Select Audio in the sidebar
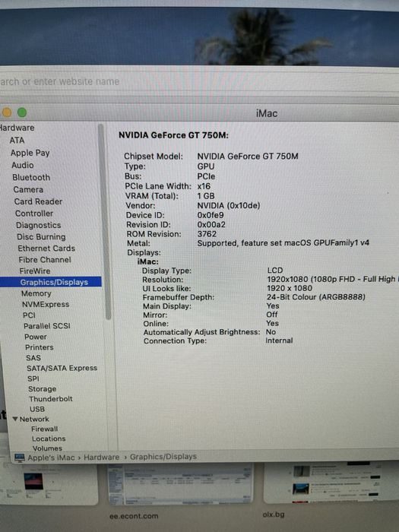 pos(23,165)
